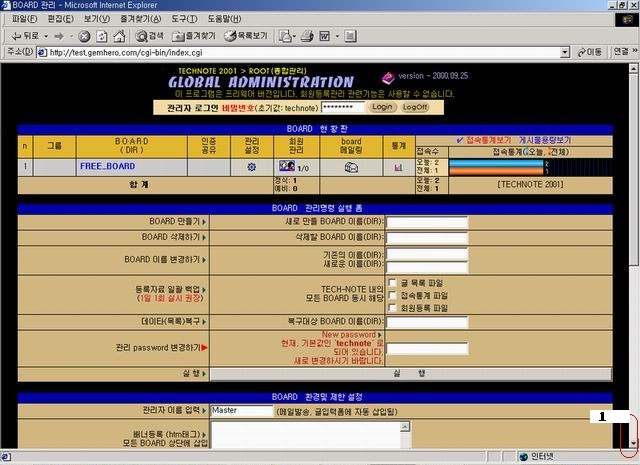640x465 pixels.
Task: Open the address bar dropdown arrow
Action: [x=565, y=52]
